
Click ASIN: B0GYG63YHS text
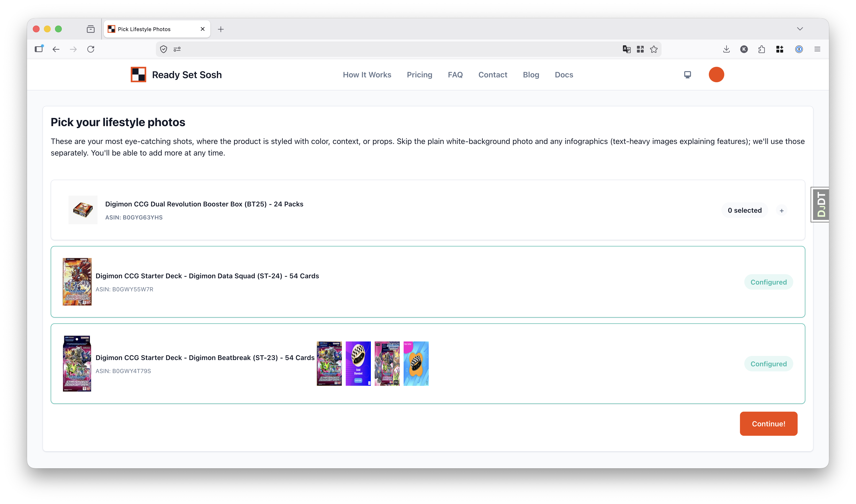click(134, 217)
